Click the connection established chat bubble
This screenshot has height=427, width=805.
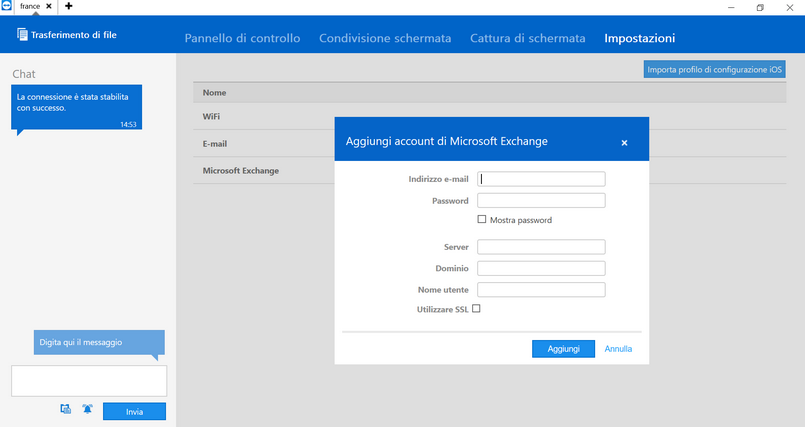coord(76,107)
